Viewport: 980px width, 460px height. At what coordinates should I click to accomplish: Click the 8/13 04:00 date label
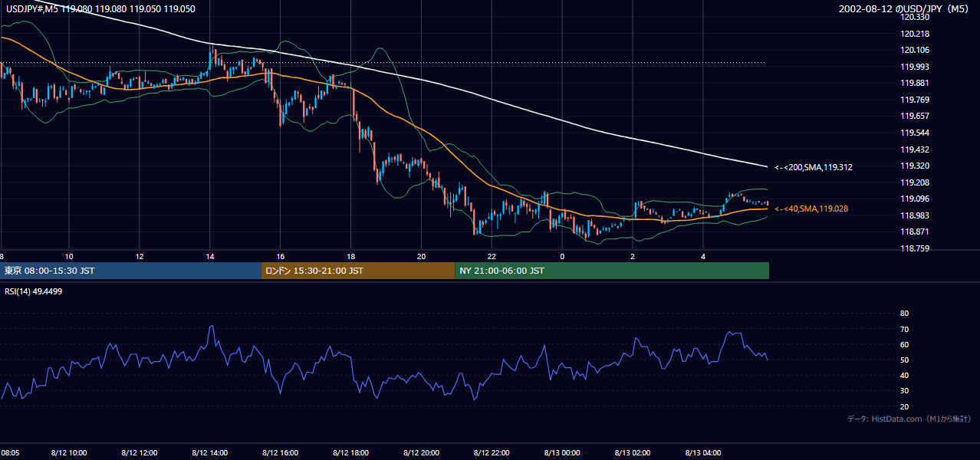703,452
